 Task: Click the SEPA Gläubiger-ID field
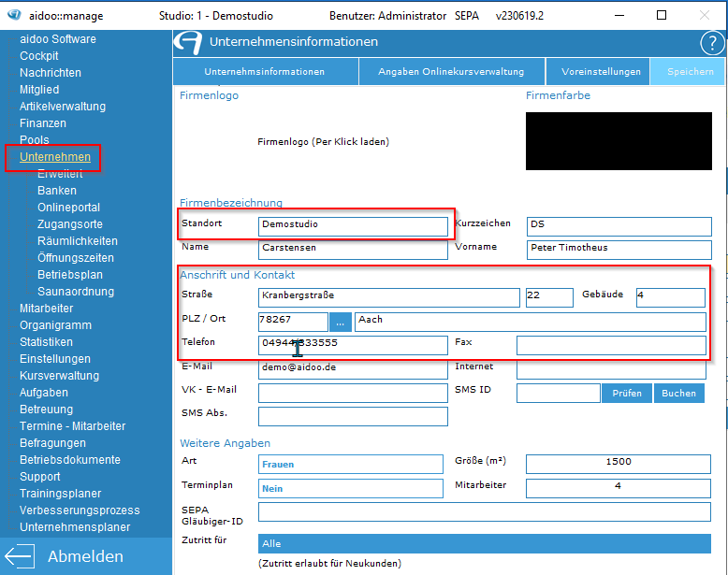[484, 512]
